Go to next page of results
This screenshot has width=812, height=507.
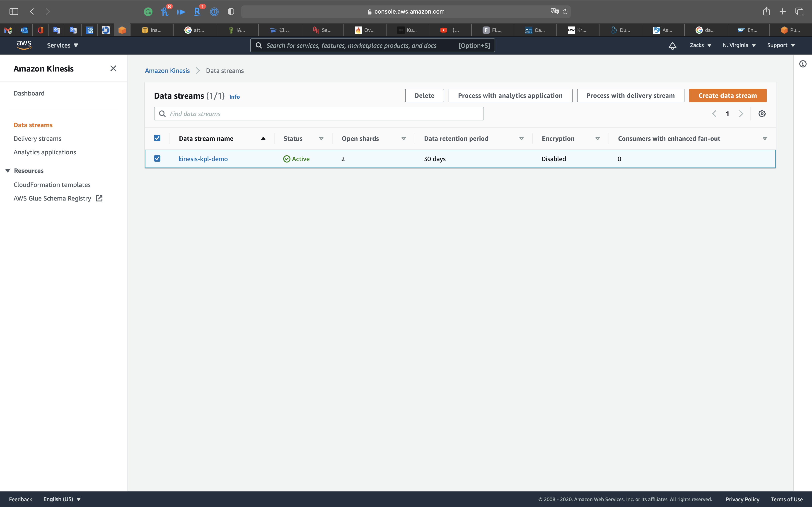coord(741,114)
